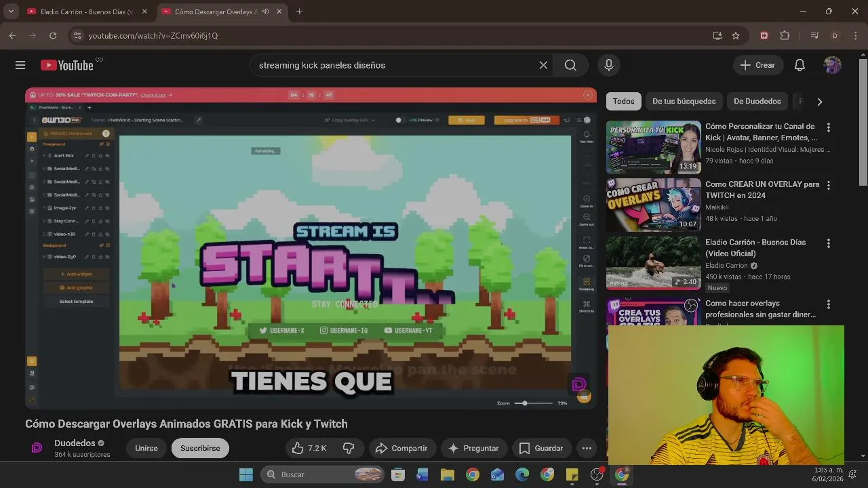This screenshot has width=868, height=488.
Task: Open the install app icon in address bar
Action: pyautogui.click(x=717, y=35)
